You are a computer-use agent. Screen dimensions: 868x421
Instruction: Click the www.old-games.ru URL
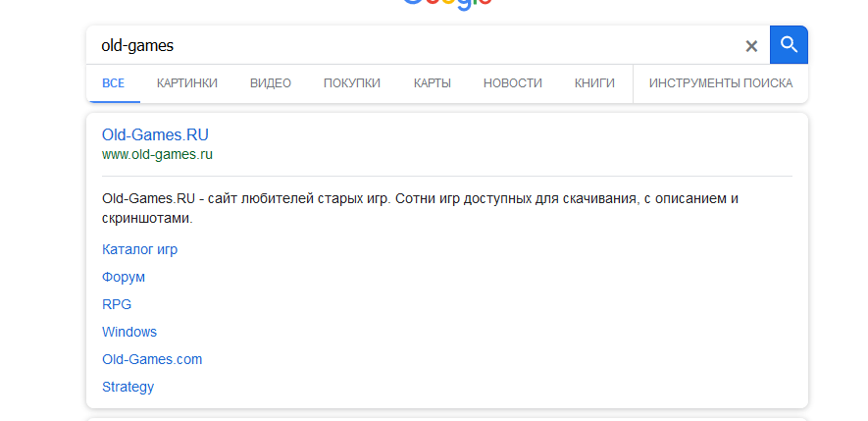coord(157,155)
